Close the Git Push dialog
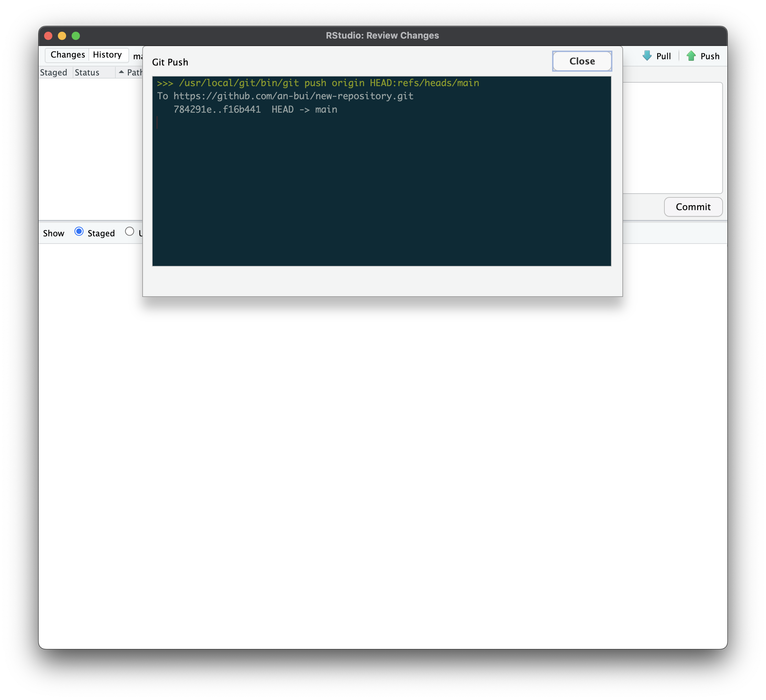 pyautogui.click(x=581, y=61)
